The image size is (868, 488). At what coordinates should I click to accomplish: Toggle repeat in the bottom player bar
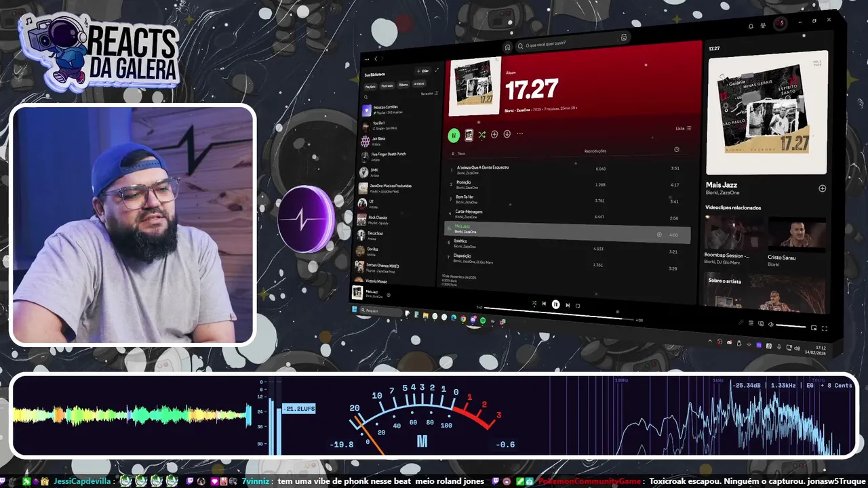coord(578,306)
